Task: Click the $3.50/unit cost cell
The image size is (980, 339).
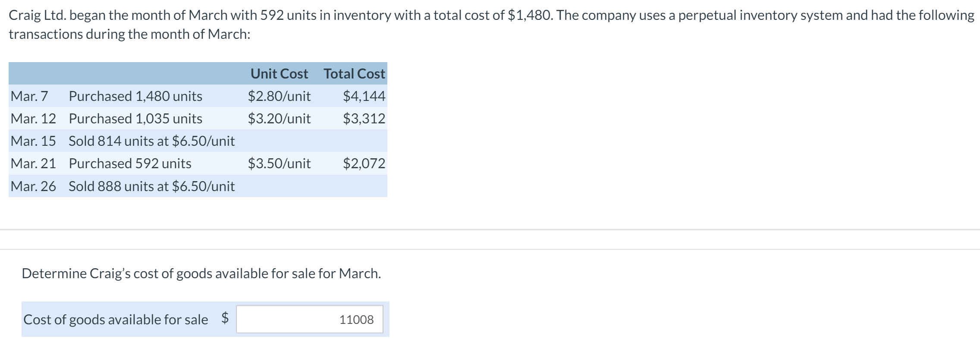Action: 279,163
